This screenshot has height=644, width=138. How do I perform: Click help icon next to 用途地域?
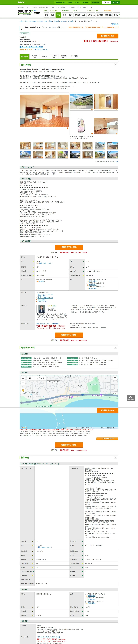pos(33,615)
